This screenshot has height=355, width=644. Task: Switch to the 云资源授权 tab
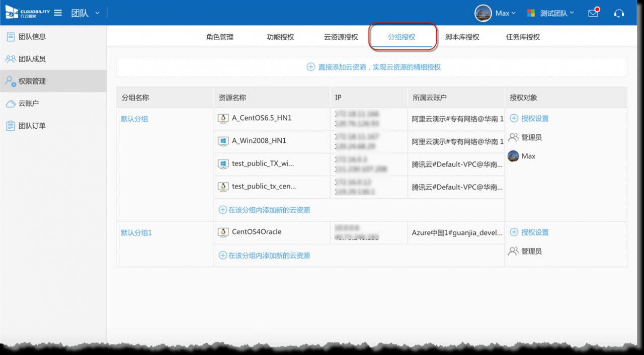[341, 37]
